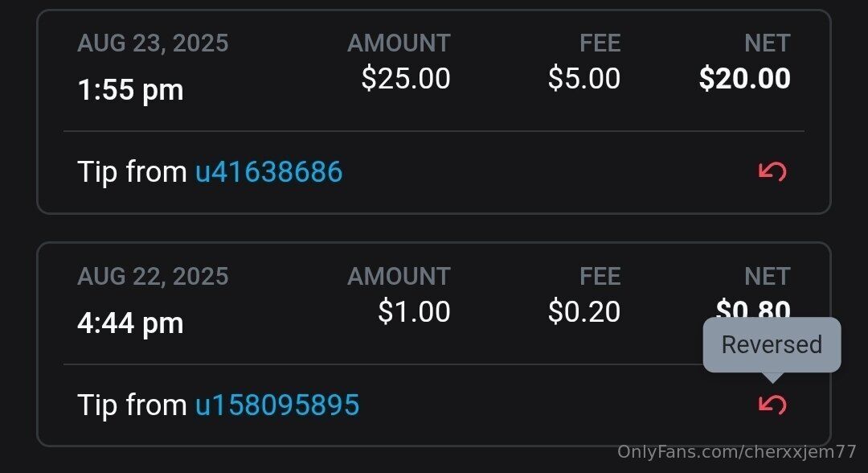Select the Aug 22, 2025 date label

point(153,276)
